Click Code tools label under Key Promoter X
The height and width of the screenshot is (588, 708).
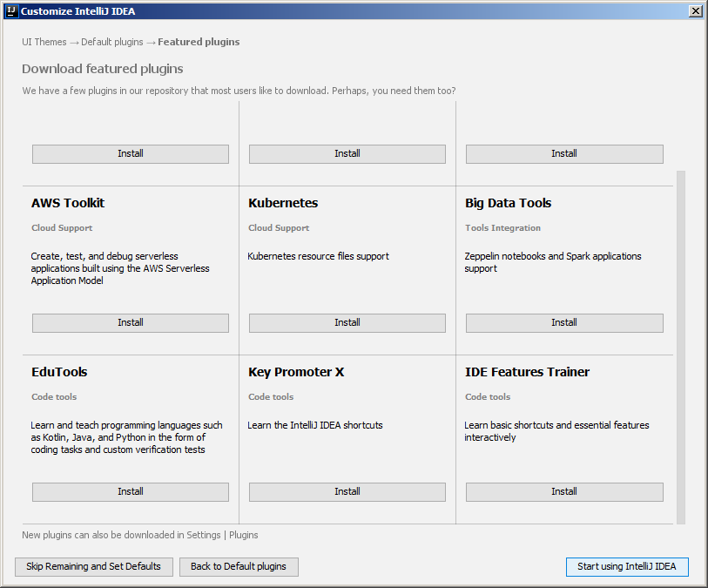pyautogui.click(x=271, y=397)
